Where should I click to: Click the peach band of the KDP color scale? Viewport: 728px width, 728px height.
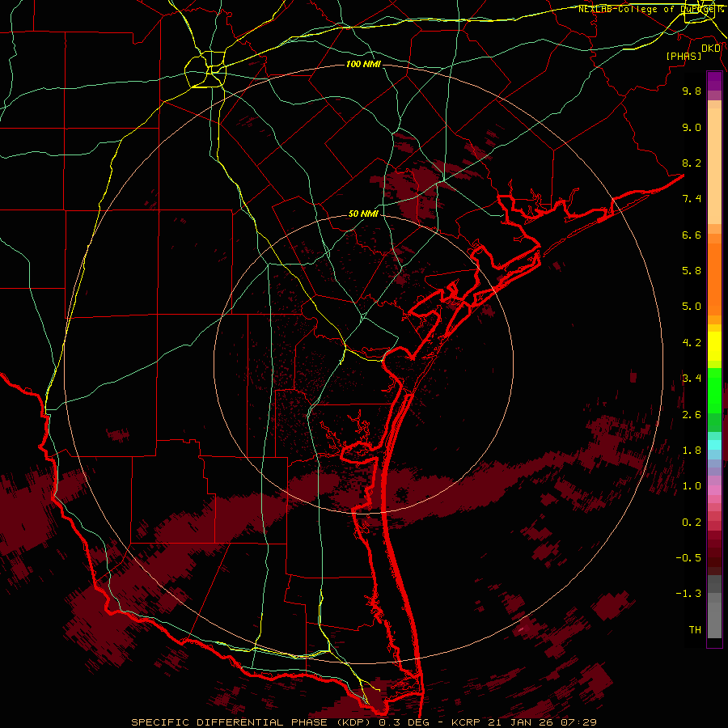coord(714,166)
